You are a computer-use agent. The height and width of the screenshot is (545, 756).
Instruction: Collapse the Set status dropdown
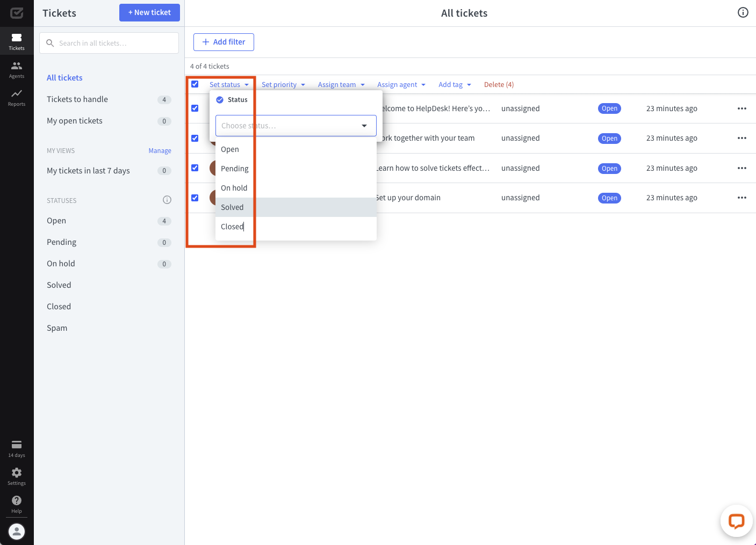point(229,84)
